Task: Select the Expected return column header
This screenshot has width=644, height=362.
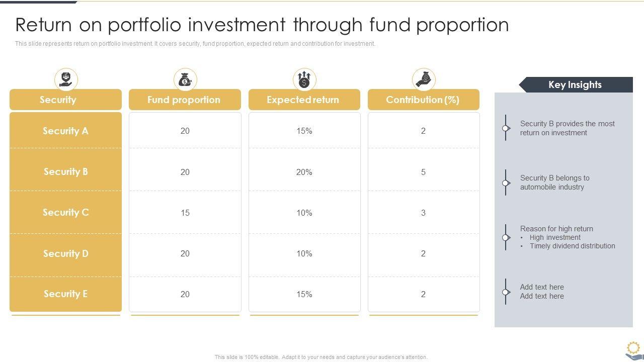Action: click(304, 100)
